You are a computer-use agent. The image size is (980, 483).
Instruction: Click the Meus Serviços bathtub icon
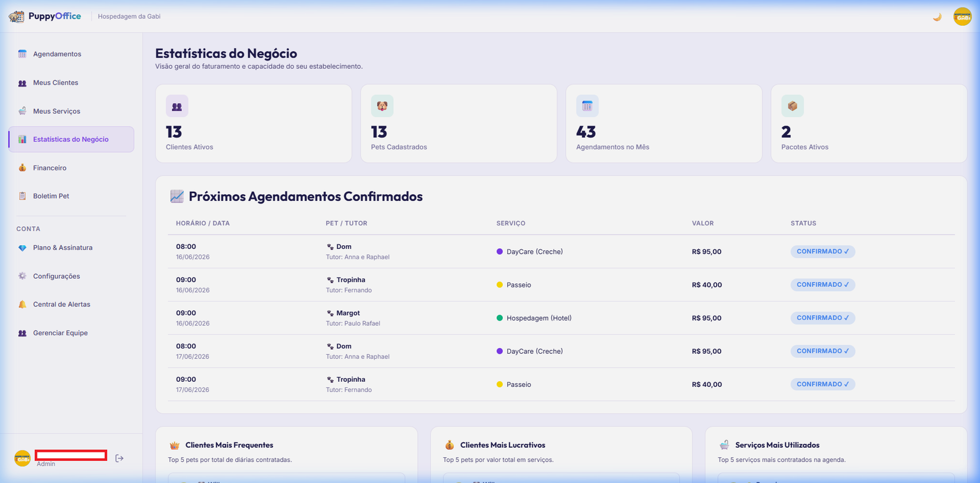tap(22, 111)
